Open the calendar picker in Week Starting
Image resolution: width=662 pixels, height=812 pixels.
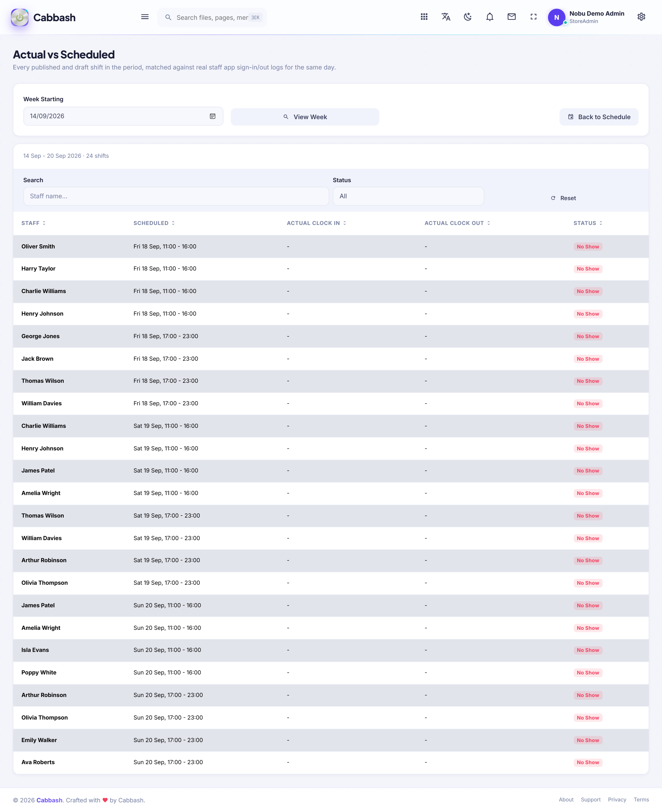click(213, 116)
